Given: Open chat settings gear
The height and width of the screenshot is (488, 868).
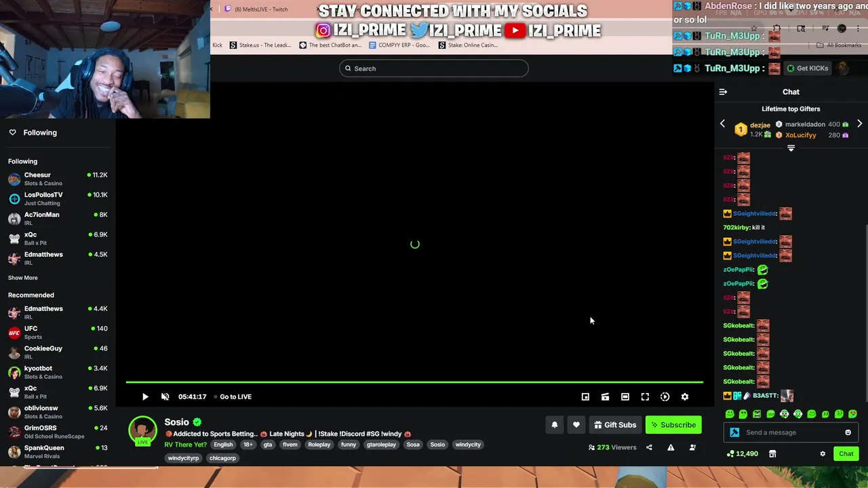Looking at the screenshot, I should [823, 453].
